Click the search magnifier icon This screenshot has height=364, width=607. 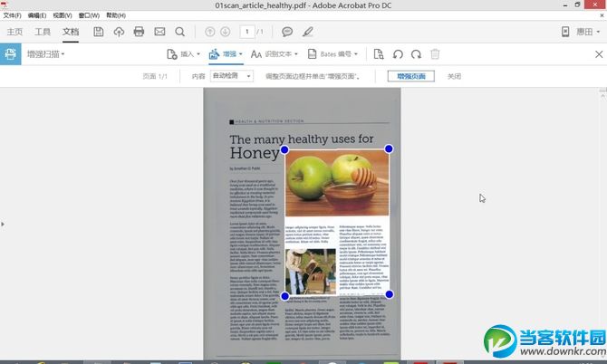coord(179,32)
